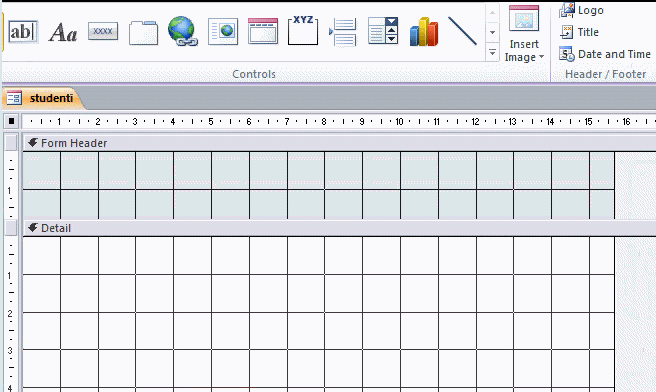Select the Web Browser Control tool
Viewport: 656px width, 392px height.
point(223,31)
